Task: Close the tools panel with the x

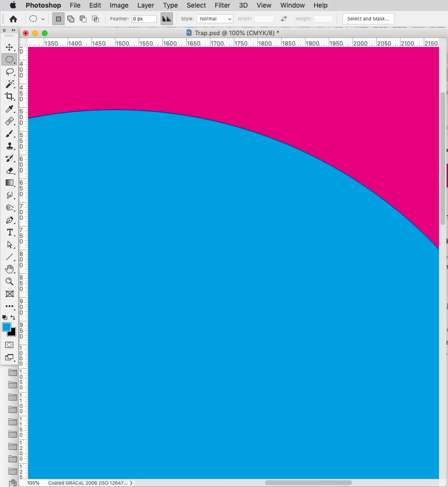Action: pos(4,30)
